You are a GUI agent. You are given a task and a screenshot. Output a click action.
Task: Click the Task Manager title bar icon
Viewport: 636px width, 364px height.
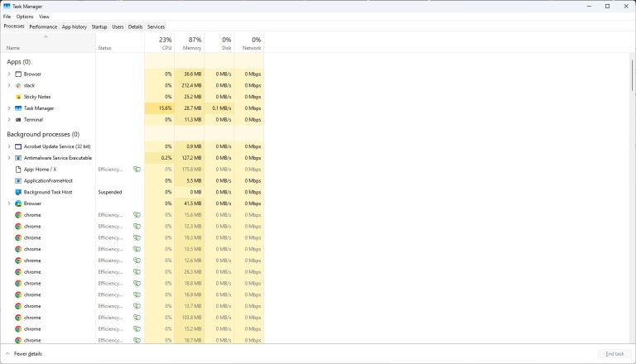pyautogui.click(x=7, y=6)
